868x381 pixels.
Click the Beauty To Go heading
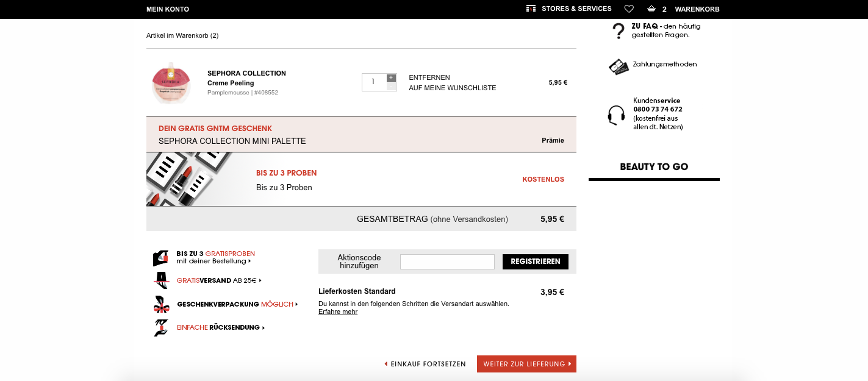[x=654, y=166]
